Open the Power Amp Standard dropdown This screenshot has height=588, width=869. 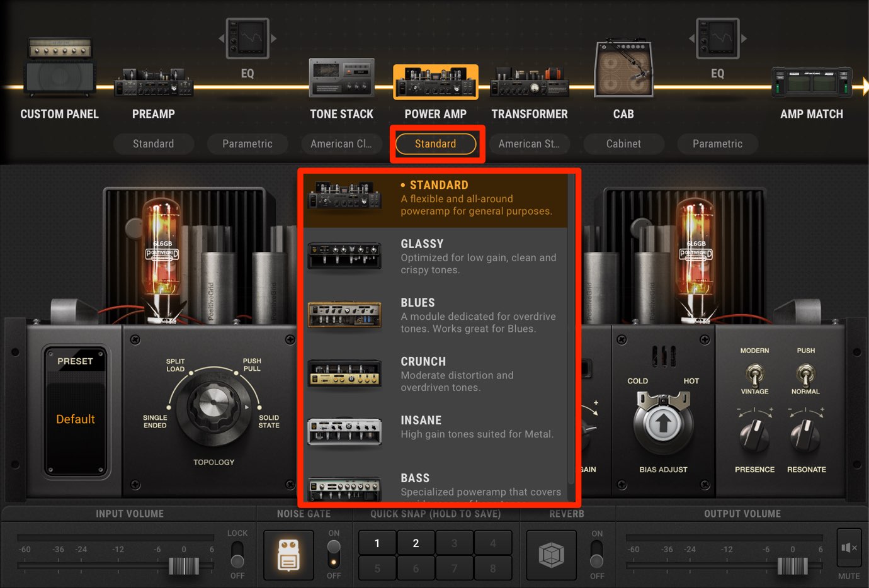pos(436,144)
